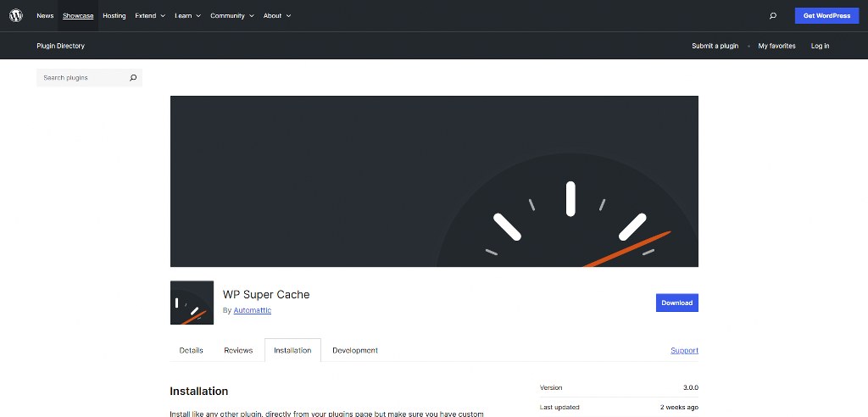Screen dimensions: 868x417
Task: Switch to the Details tab
Action: [191, 351]
